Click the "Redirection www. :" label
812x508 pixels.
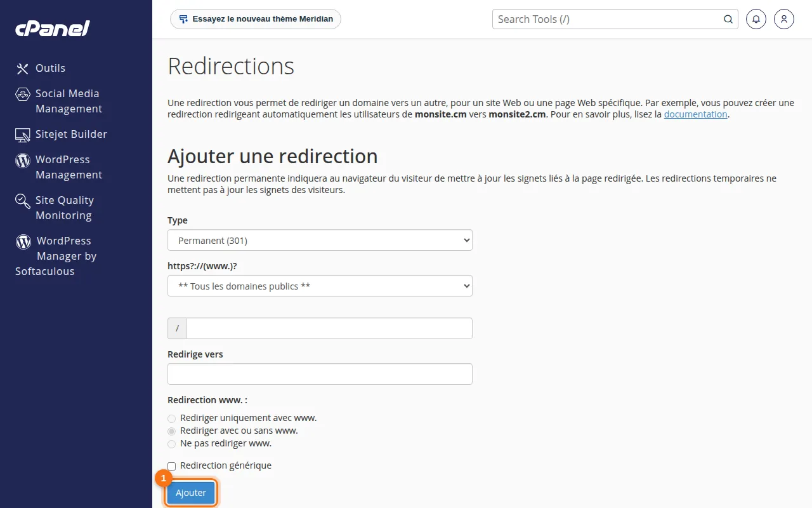[207, 400]
